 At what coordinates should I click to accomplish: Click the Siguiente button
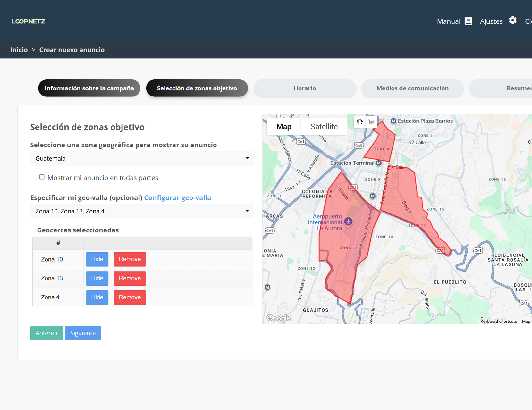pos(83,333)
